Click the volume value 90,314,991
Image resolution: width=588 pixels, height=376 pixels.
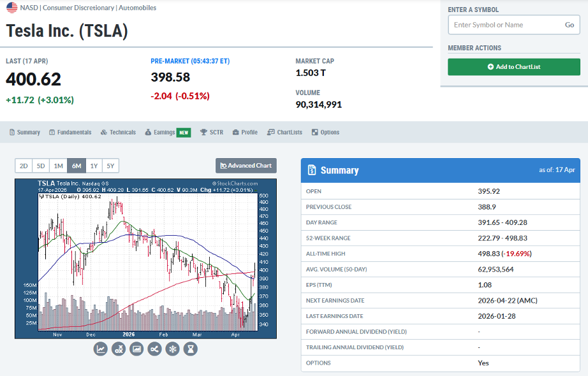[x=319, y=105]
